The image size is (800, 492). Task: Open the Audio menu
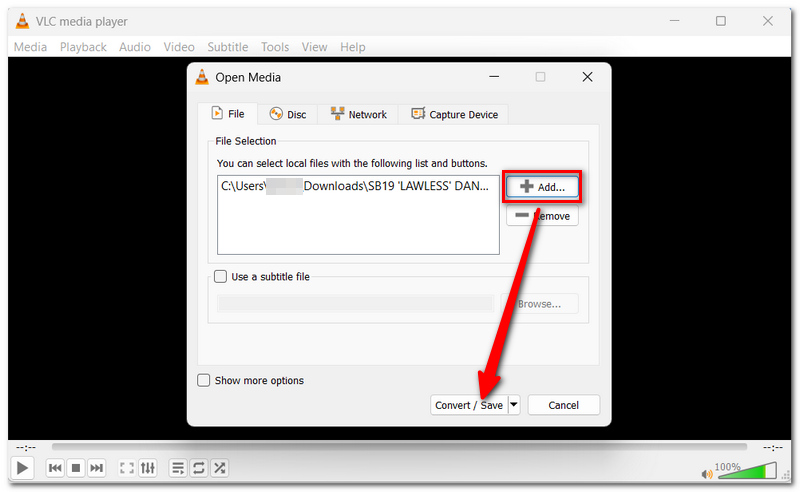pos(135,47)
